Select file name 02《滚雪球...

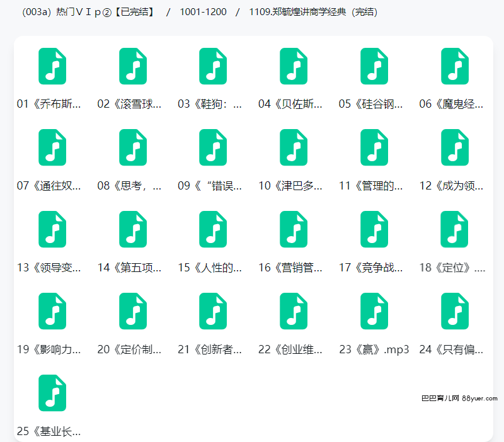pos(129,104)
